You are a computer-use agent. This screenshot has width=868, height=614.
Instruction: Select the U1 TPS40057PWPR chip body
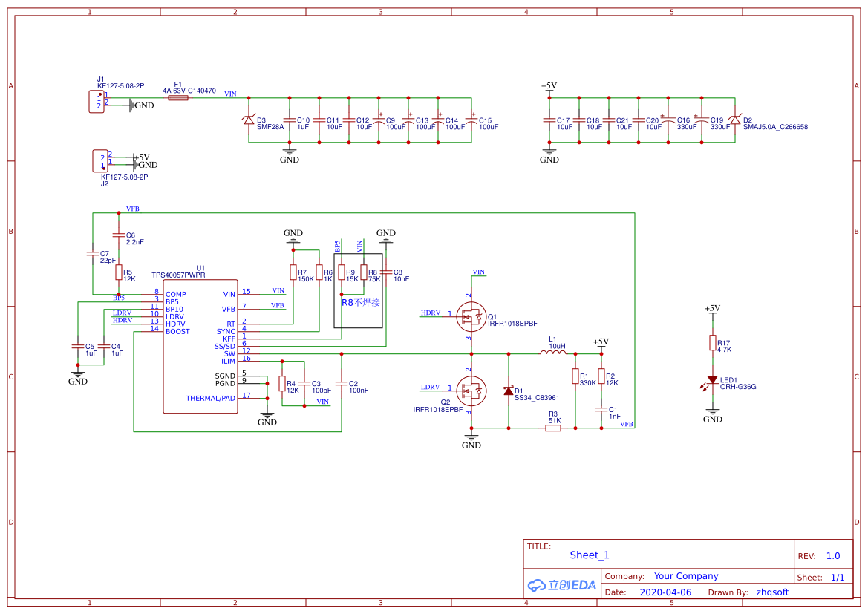[x=200, y=346]
